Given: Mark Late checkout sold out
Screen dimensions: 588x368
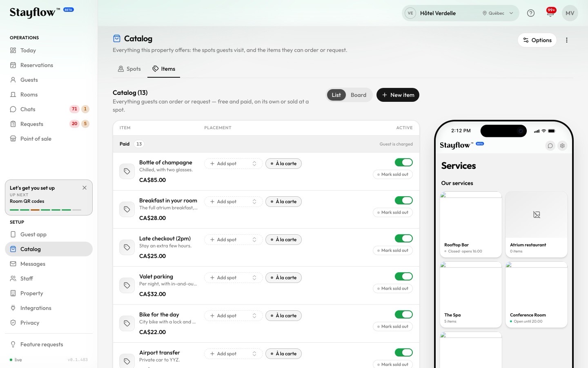Looking at the screenshot, I should click(x=393, y=251).
